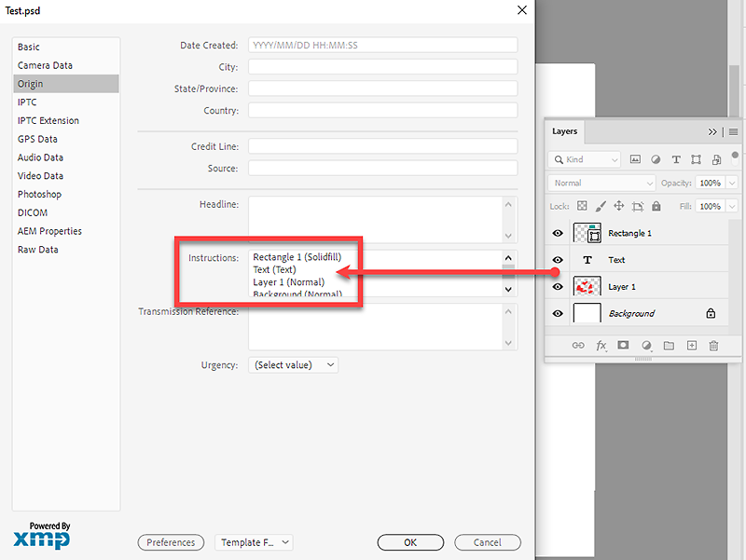Select the Layer 1 thumbnail

587,287
